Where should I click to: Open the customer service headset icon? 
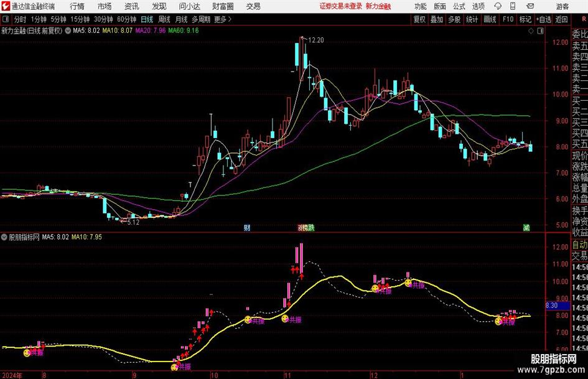498,6
